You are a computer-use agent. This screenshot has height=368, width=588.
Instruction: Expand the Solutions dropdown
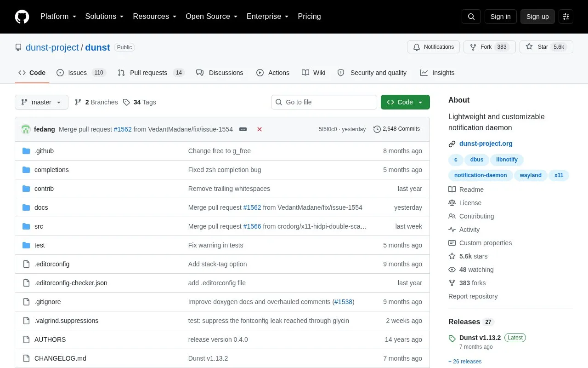point(105,17)
